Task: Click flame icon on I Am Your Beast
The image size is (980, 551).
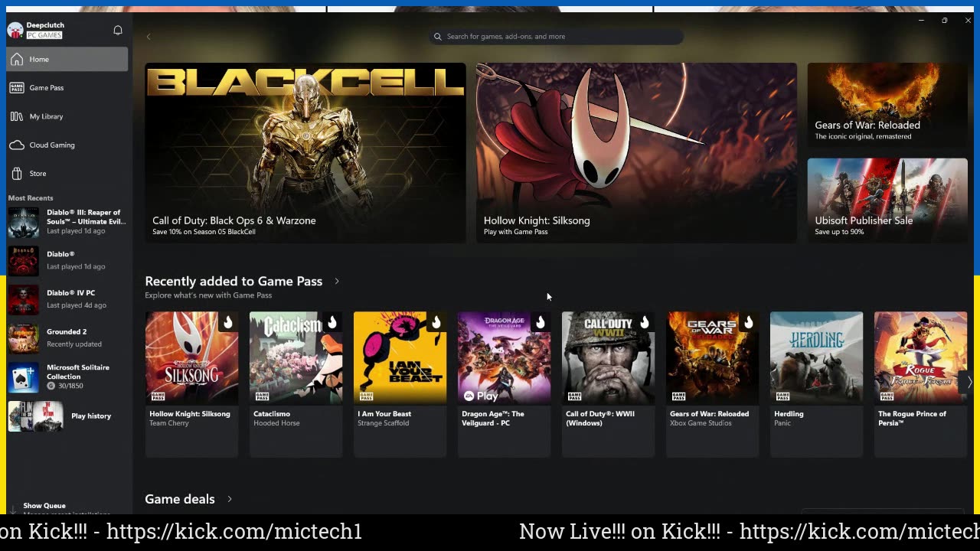Action: pos(436,323)
